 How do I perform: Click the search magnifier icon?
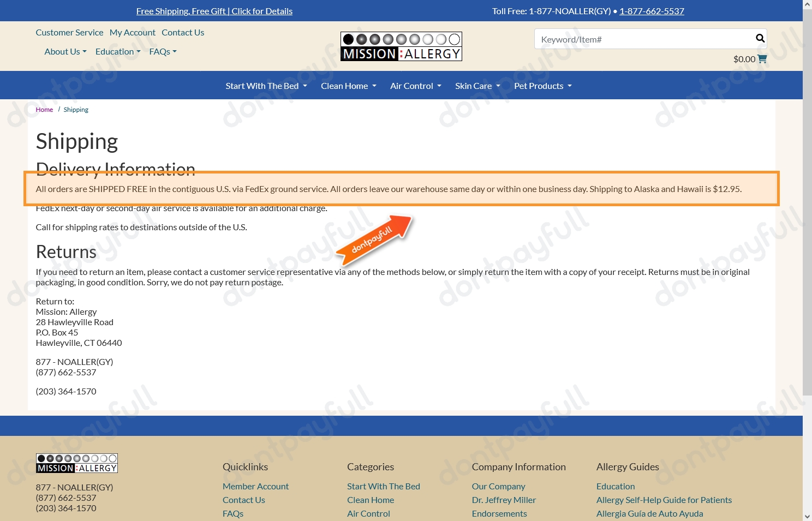click(760, 38)
